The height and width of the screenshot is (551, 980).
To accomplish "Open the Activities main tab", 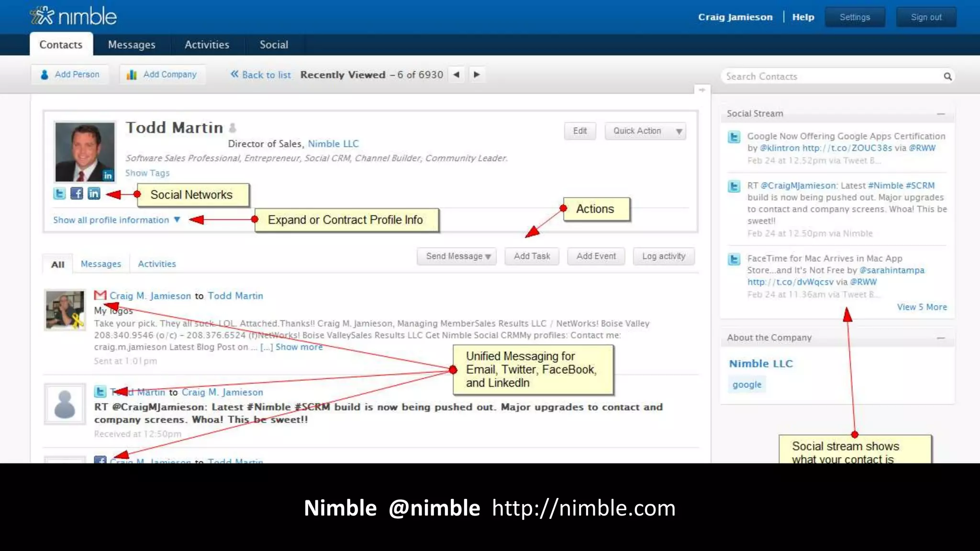I will 207,44.
